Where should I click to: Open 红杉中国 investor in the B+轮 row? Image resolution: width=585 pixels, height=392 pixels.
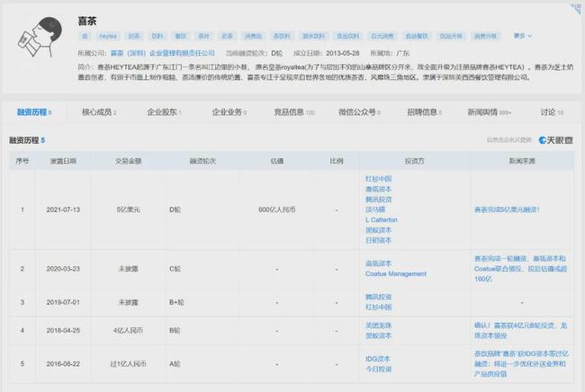click(x=378, y=307)
